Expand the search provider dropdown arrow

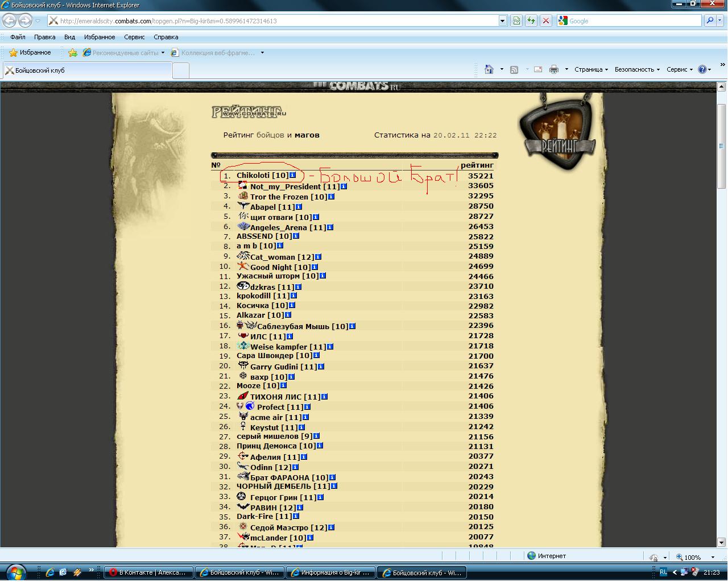tap(721, 21)
